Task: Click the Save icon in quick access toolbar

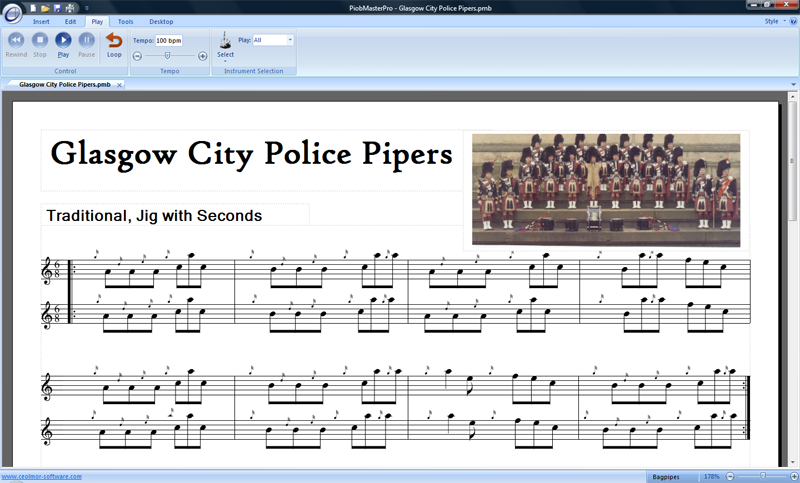Action: click(x=58, y=7)
